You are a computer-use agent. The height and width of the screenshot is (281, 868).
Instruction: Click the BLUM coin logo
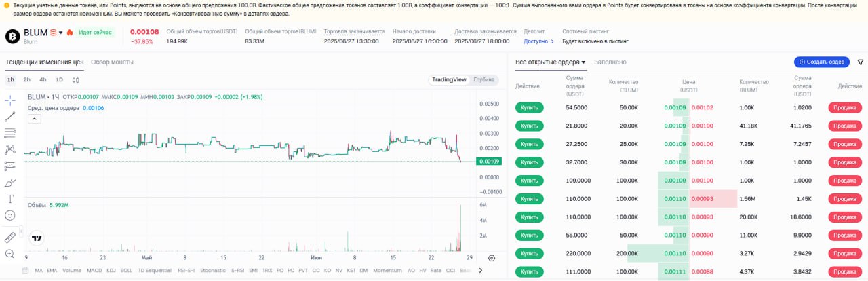click(12, 36)
